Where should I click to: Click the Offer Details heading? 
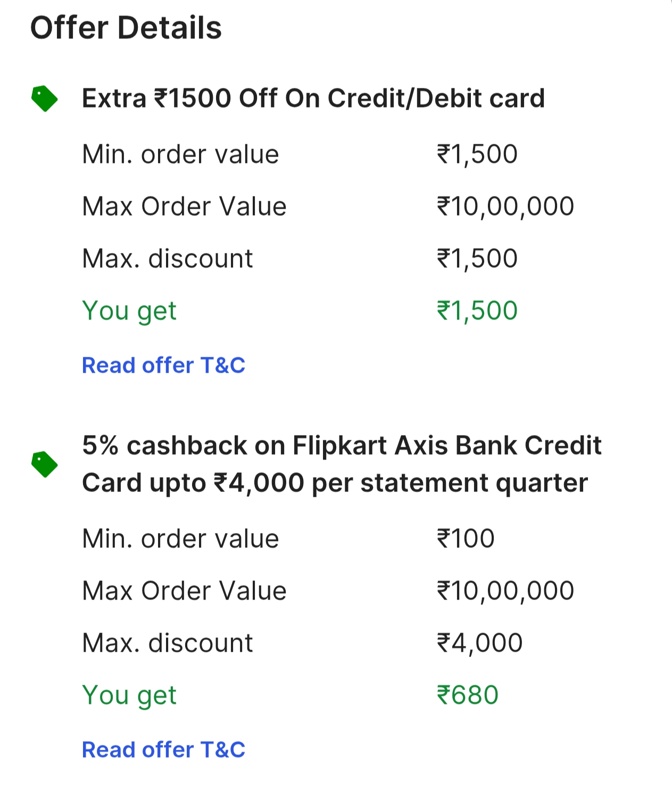click(126, 28)
